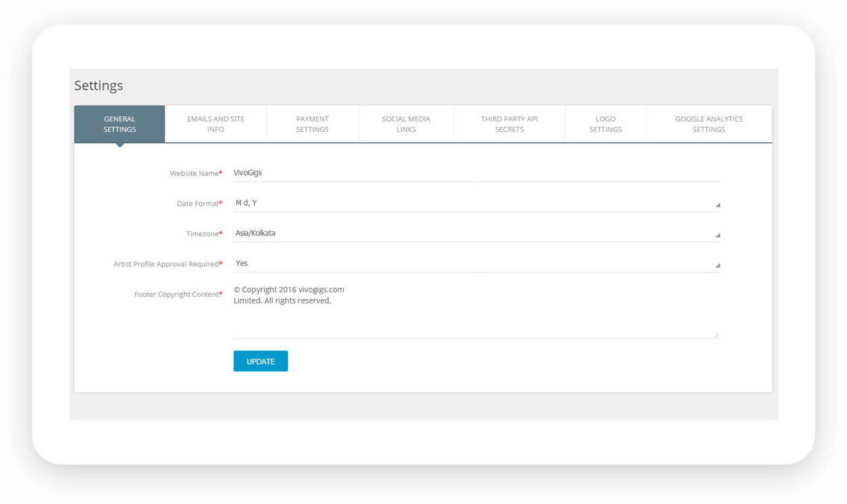Open the Third Party API Secrets tab
847x504 pixels.
coord(509,123)
